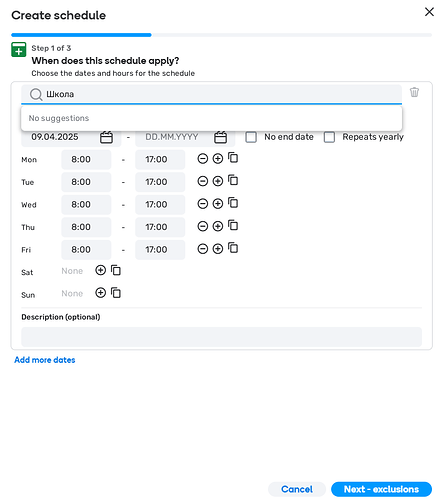This screenshot has height=500, width=442.
Task: Remove Monday's time slot with minus icon
Action: coord(203,159)
